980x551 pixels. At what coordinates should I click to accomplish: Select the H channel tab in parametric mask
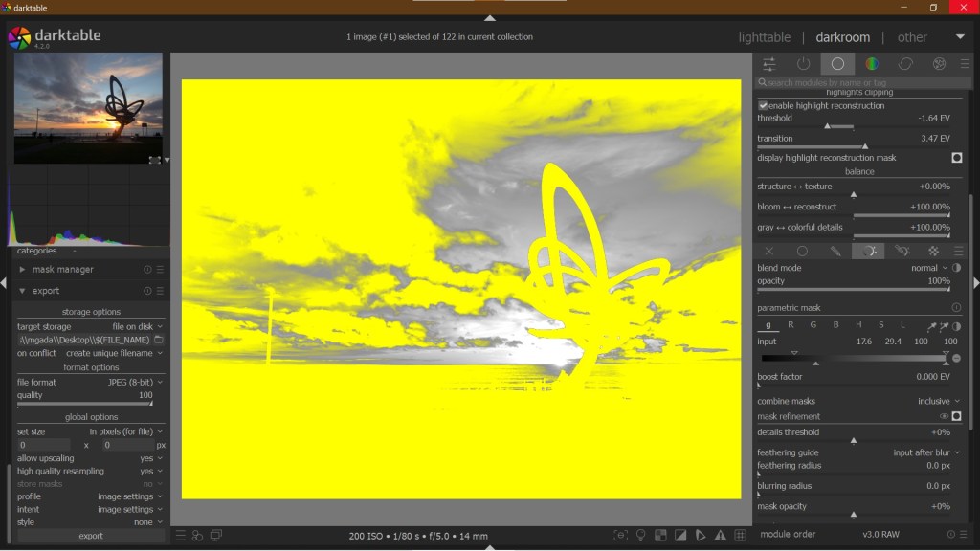pyautogui.click(x=857, y=325)
